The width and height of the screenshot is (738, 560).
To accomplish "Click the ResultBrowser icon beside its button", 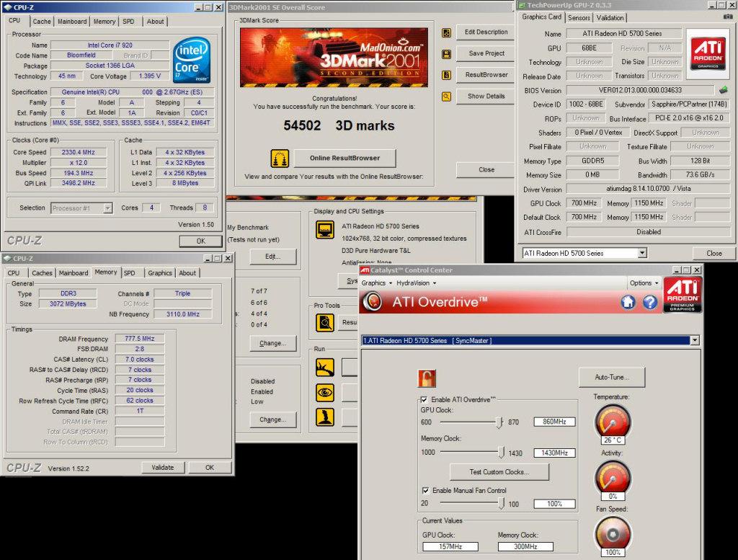I will pyautogui.click(x=446, y=75).
